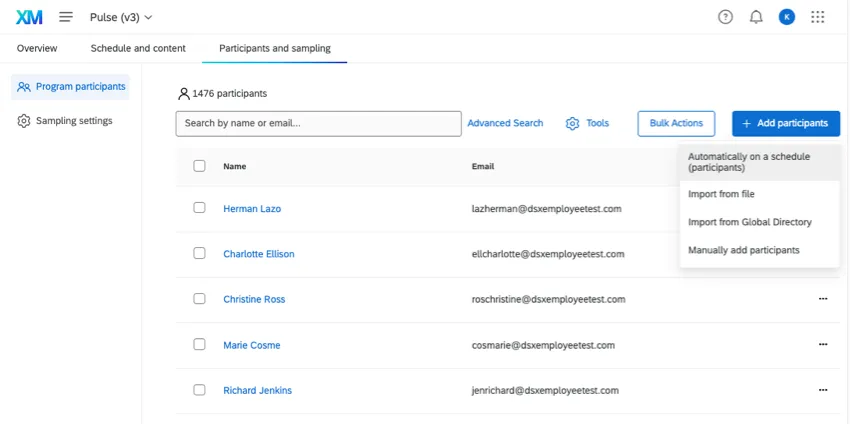Click the Add participants button

pyautogui.click(x=785, y=123)
